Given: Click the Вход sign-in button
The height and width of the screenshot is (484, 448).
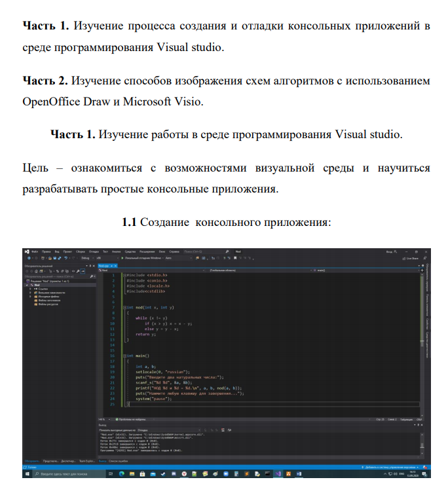Looking at the screenshot, I should pyautogui.click(x=392, y=251).
